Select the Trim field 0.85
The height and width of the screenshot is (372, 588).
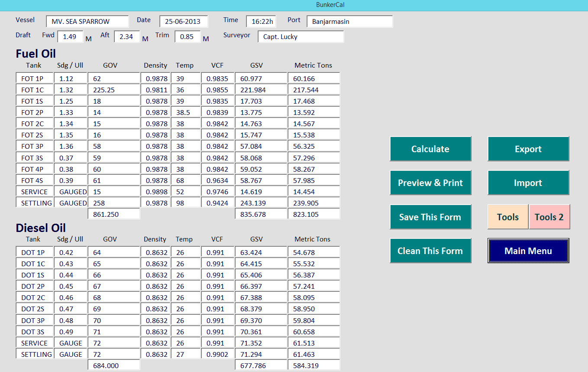coord(188,36)
